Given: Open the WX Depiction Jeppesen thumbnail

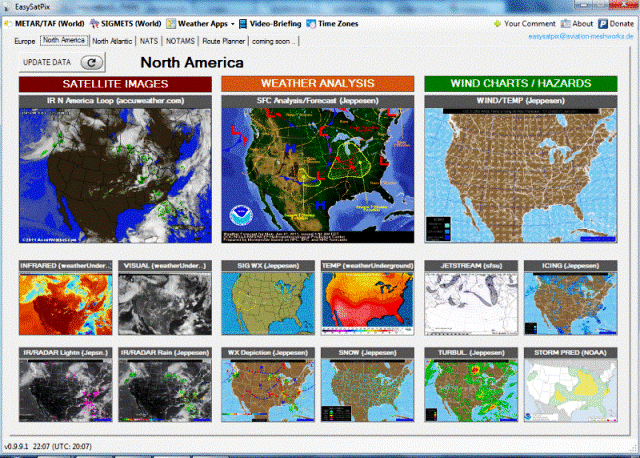Looking at the screenshot, I should click(x=268, y=391).
